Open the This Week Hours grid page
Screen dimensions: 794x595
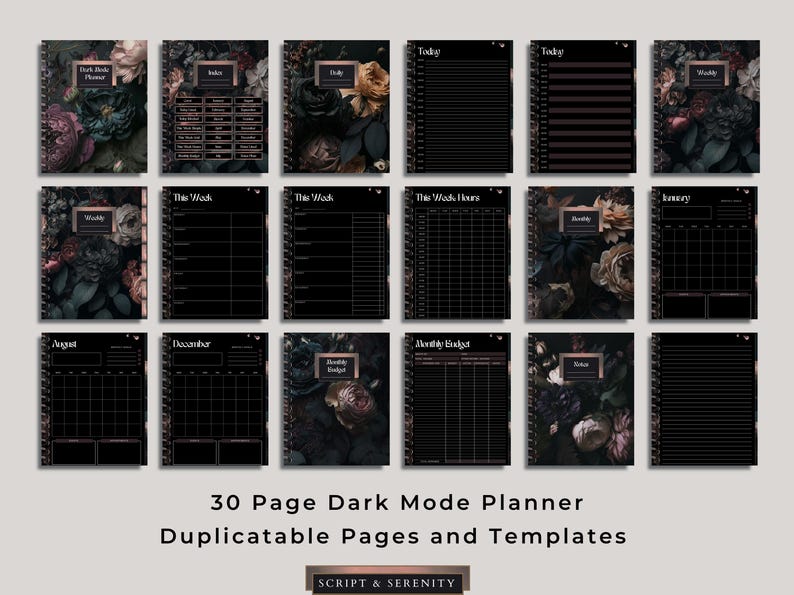457,253
